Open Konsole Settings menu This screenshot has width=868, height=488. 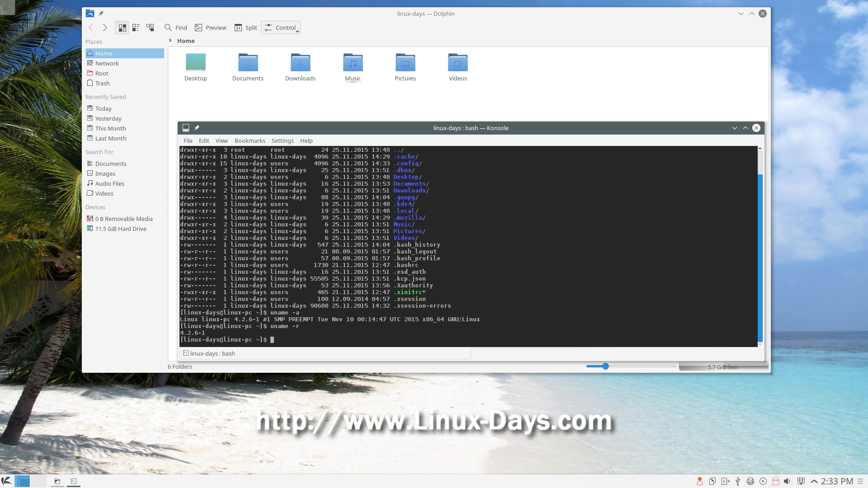coord(283,141)
